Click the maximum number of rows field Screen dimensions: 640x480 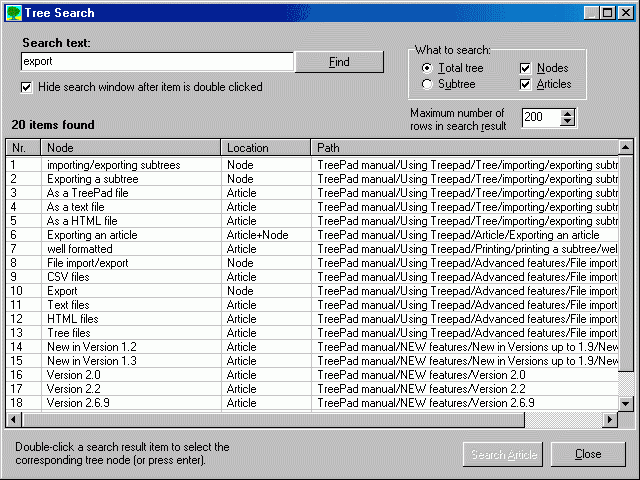coord(539,117)
